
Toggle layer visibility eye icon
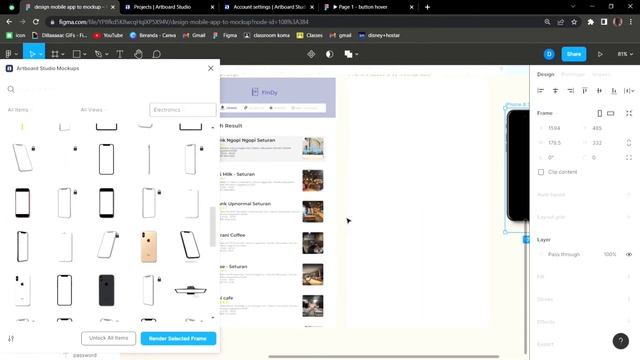tap(629, 254)
